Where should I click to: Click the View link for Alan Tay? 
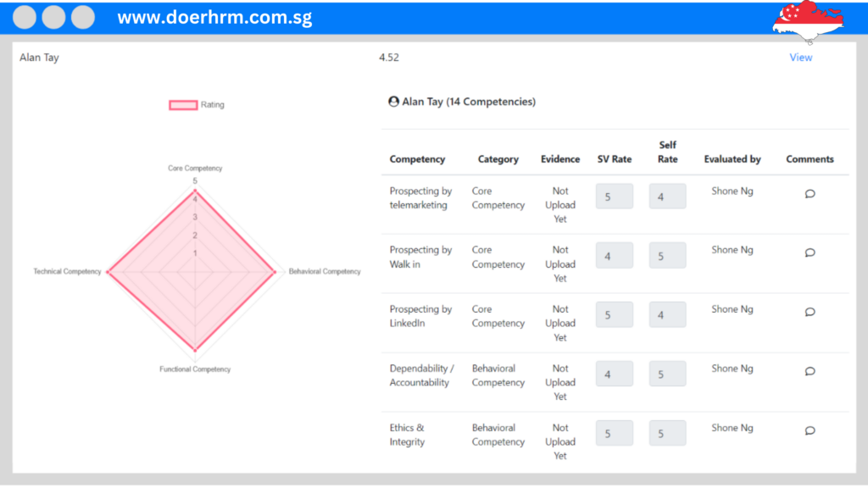pyautogui.click(x=800, y=58)
